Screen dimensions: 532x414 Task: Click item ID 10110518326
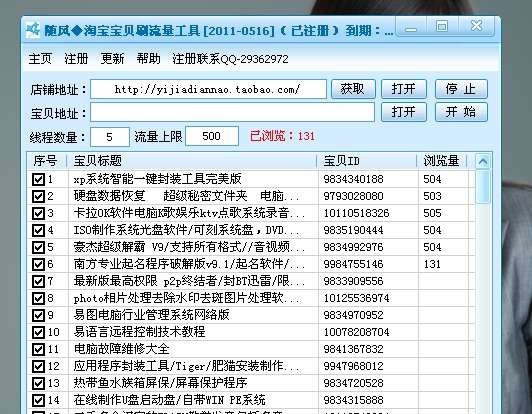(x=356, y=213)
